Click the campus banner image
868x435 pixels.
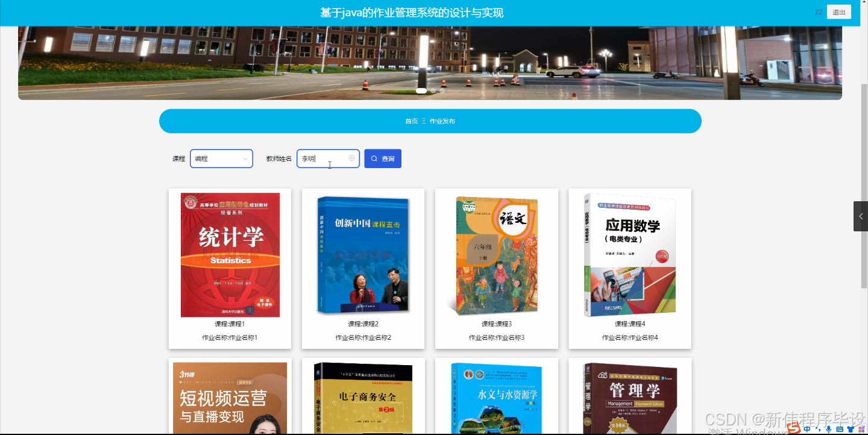tap(430, 63)
